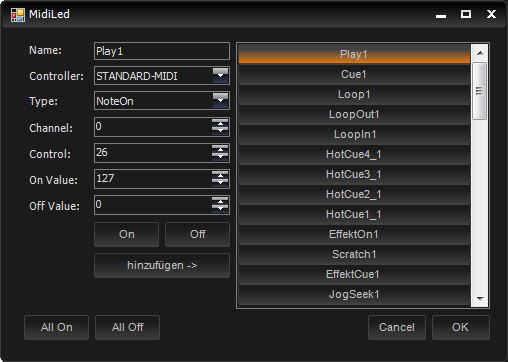Click the On test button
The width and height of the screenshot is (508, 362).
click(127, 234)
